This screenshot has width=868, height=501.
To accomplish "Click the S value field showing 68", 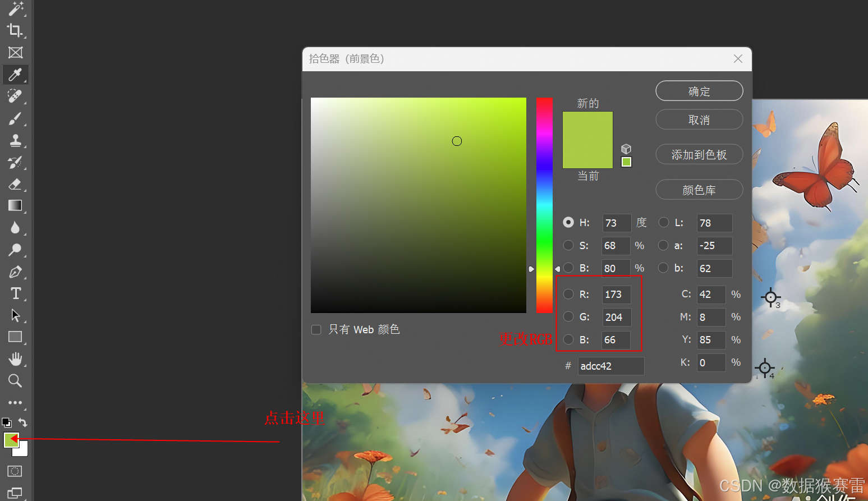I will (x=616, y=245).
